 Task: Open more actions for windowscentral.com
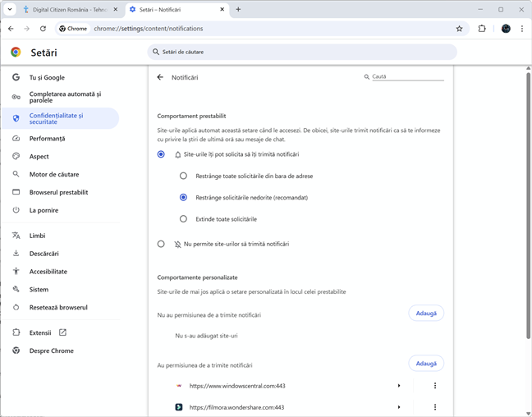(x=435, y=386)
